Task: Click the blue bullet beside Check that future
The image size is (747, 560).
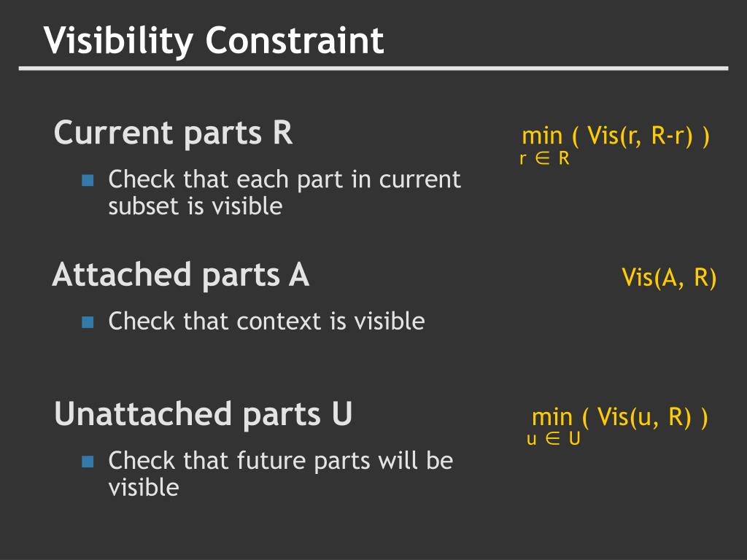Action: [88, 462]
